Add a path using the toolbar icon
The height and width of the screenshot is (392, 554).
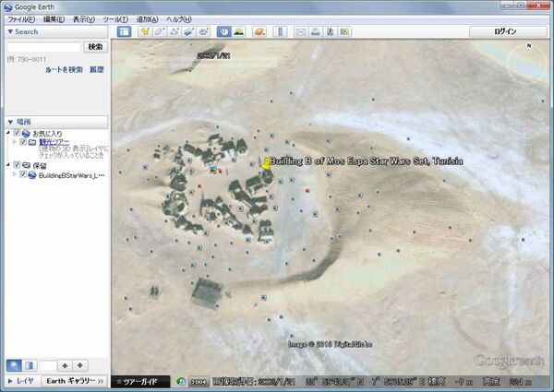point(175,31)
